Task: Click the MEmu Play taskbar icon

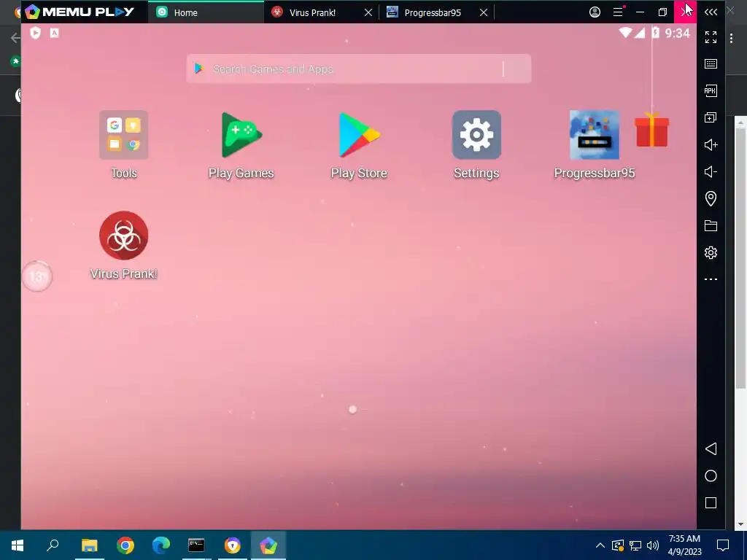Action: pos(268,545)
